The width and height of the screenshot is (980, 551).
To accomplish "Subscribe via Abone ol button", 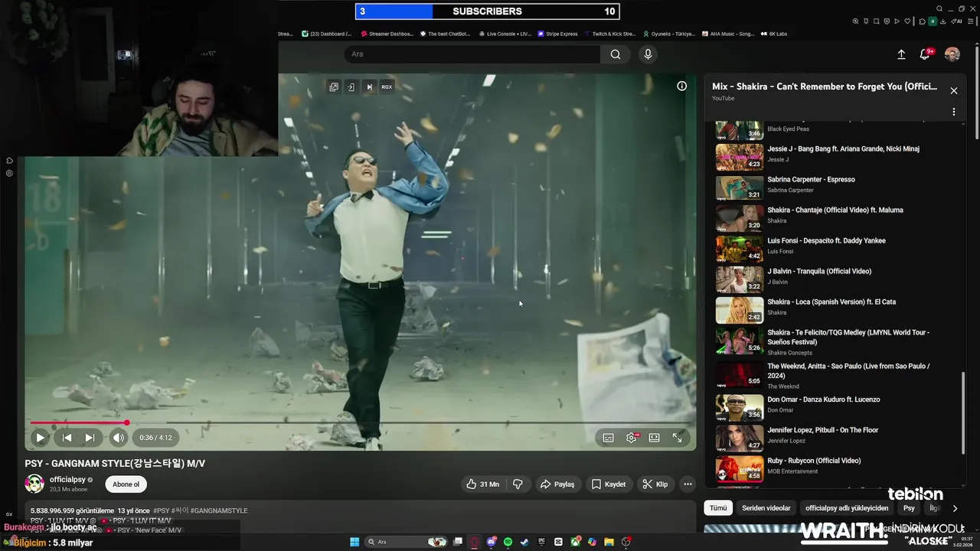I will coord(126,484).
